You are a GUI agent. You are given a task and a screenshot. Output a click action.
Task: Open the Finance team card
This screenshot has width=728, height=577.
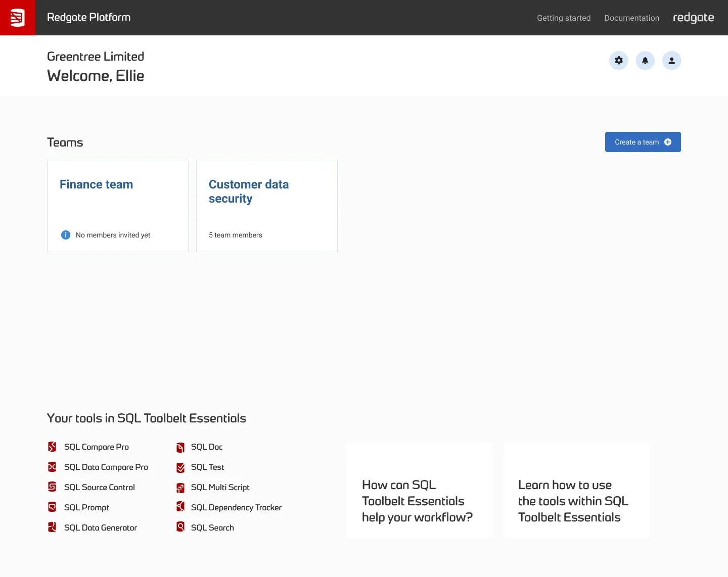click(118, 206)
